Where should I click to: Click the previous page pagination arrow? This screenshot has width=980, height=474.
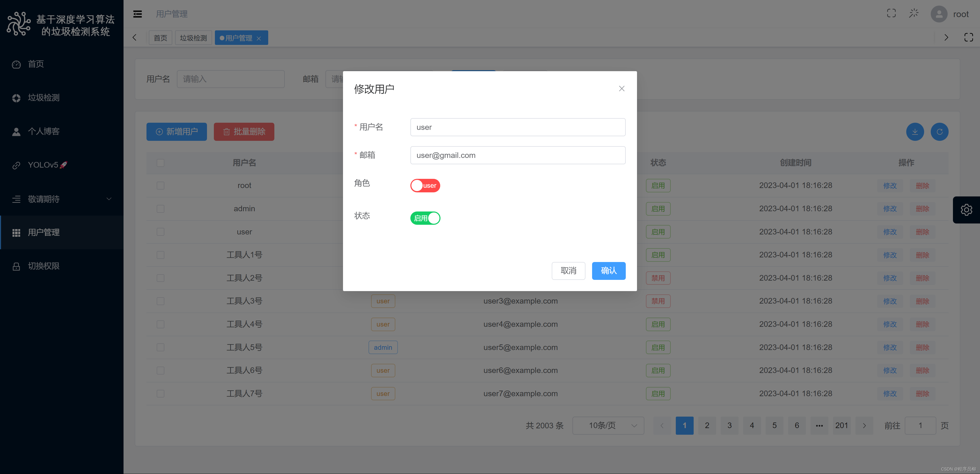coord(662,425)
